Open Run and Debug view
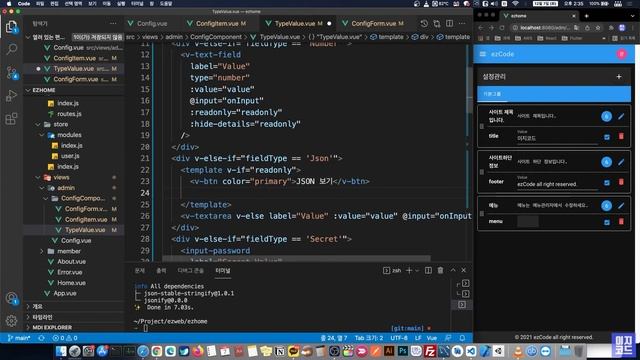This screenshot has height=360, width=640. tap(11, 96)
